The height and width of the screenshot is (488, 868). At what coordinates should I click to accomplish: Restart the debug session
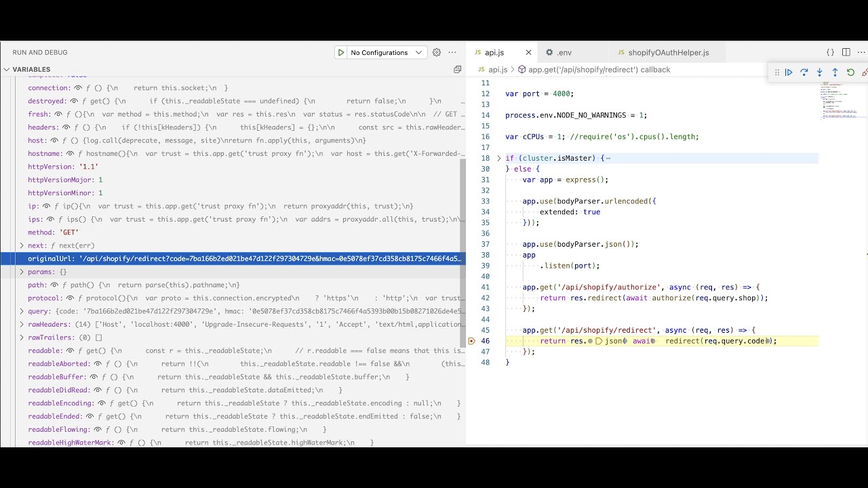850,73
